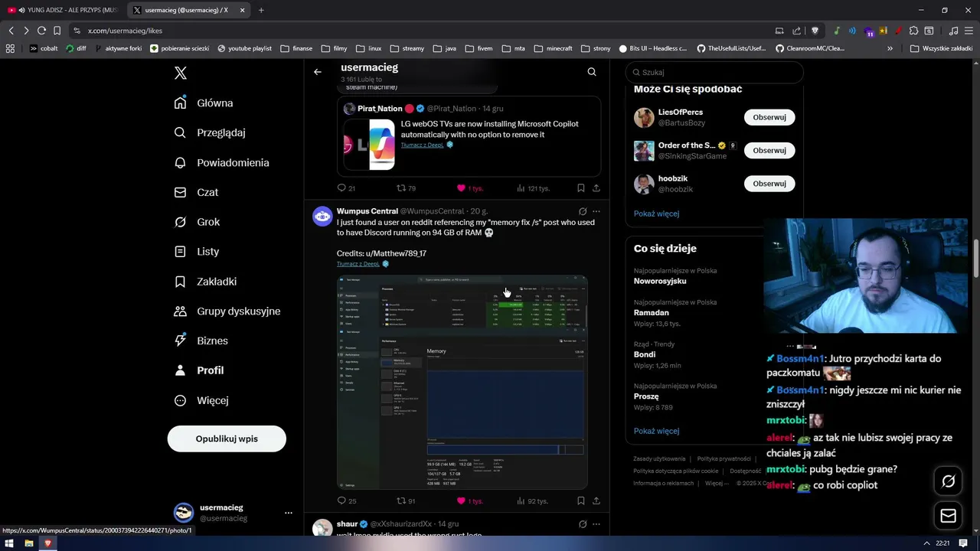Click the Szukaj search field
This screenshot has width=980, height=551.
(714, 72)
